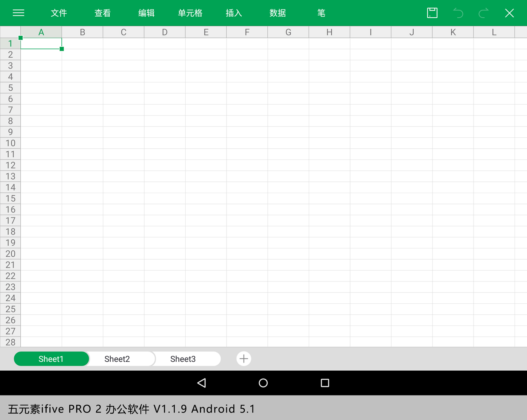527x420 pixels.
Task: Click the Redo icon
Action: pos(483,13)
